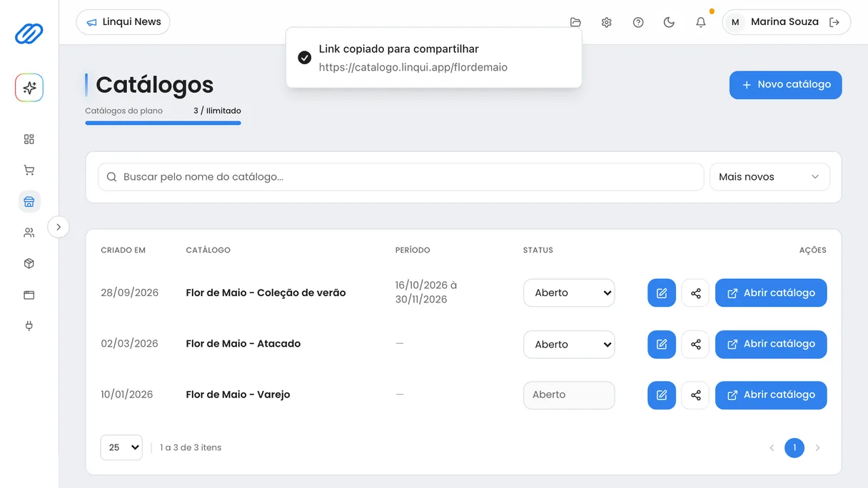Toggle dark mode moon icon
This screenshot has height=488, width=868.
click(x=669, y=22)
